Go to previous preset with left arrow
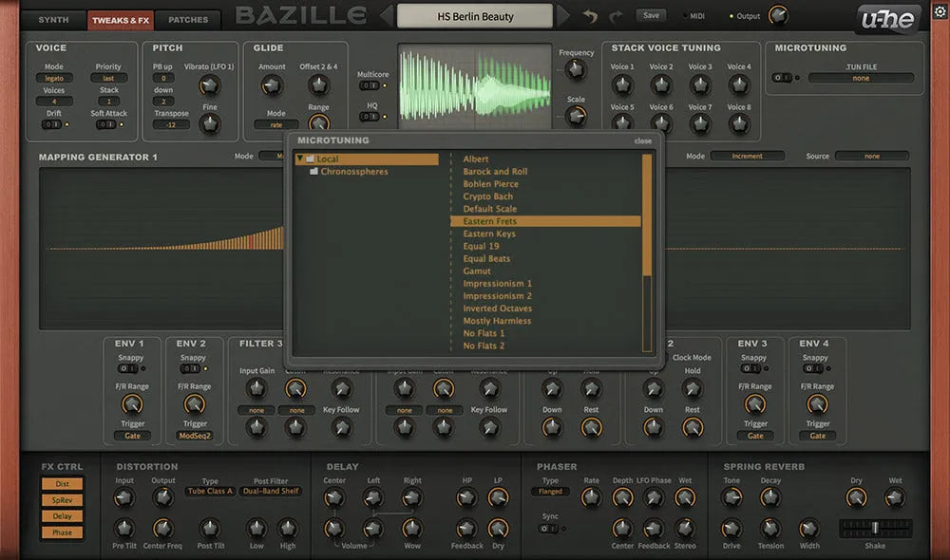 [386, 16]
